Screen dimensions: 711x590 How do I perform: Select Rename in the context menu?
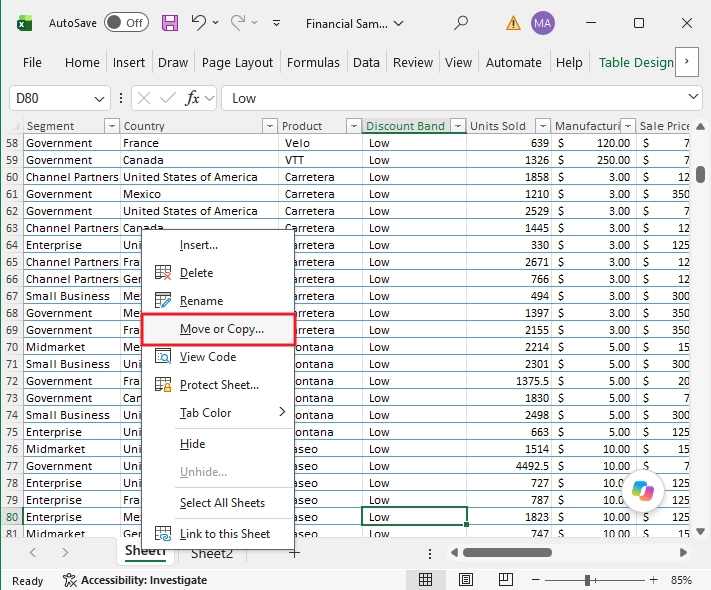point(219,301)
